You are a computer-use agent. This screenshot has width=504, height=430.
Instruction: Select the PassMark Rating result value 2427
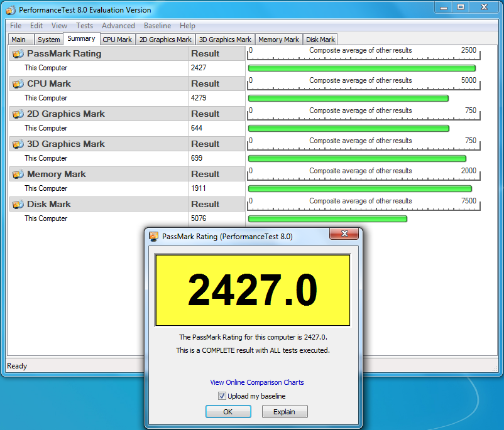click(x=199, y=68)
